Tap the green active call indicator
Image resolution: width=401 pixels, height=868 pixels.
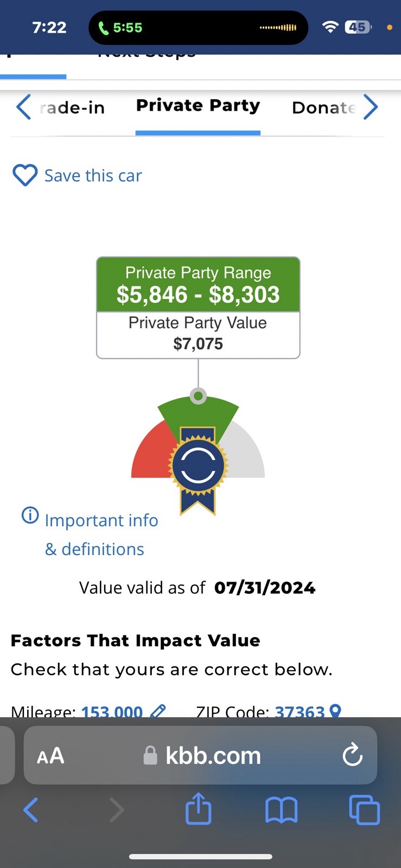click(x=120, y=28)
